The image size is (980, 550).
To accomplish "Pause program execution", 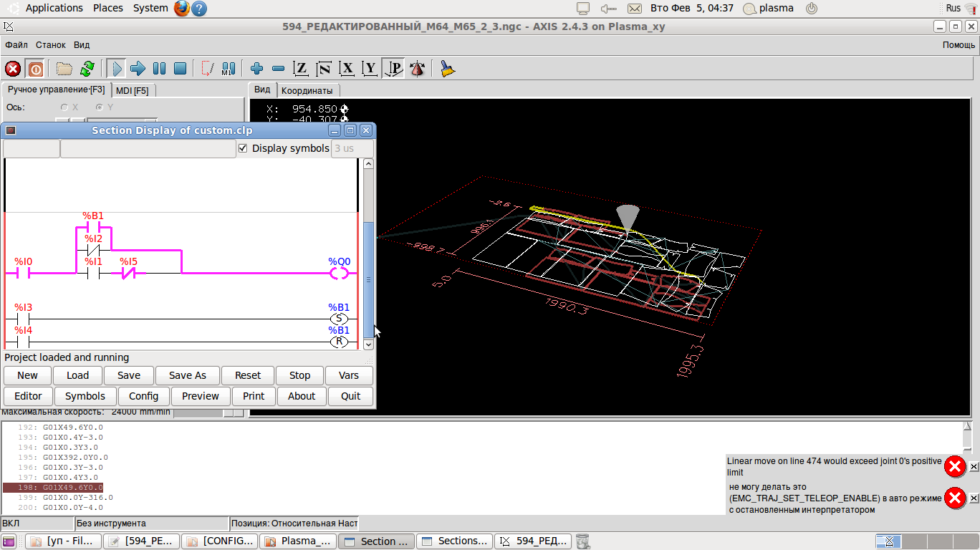I will (x=159, y=69).
